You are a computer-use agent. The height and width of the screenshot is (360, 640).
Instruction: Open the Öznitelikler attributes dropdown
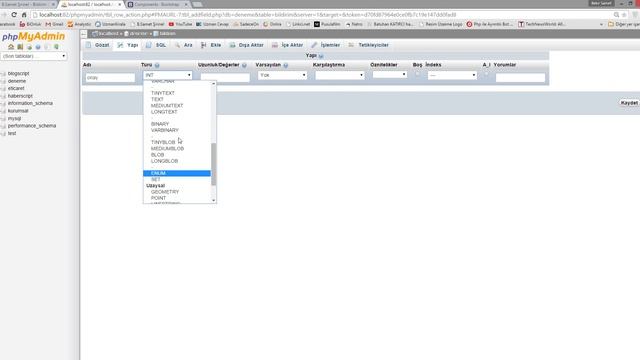point(390,75)
